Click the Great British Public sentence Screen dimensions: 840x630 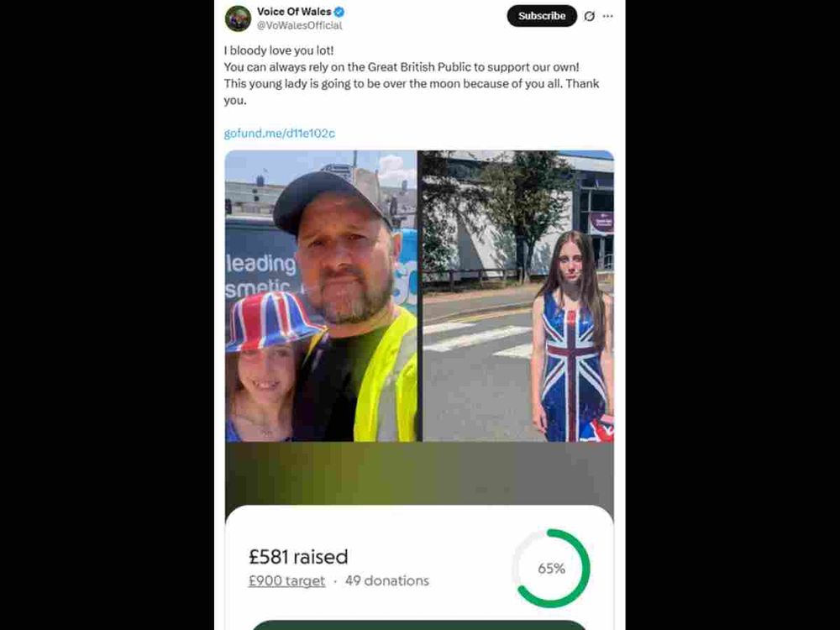click(x=402, y=67)
